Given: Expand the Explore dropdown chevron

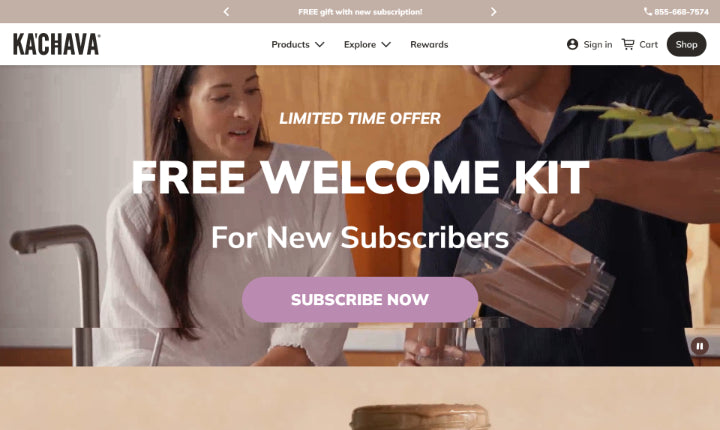Looking at the screenshot, I should pyautogui.click(x=386, y=45).
